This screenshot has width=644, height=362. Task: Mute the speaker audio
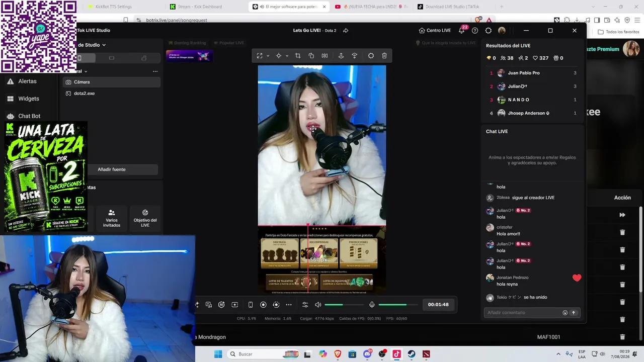(x=318, y=305)
